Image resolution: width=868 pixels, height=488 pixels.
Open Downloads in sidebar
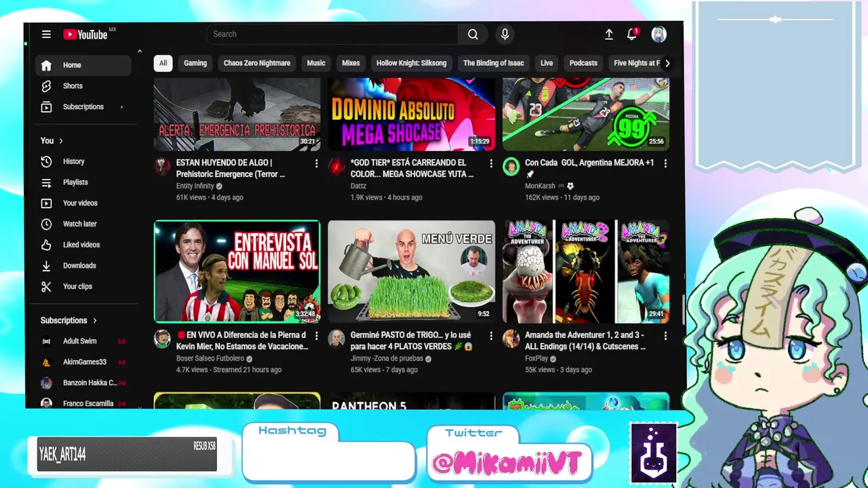pos(83,266)
